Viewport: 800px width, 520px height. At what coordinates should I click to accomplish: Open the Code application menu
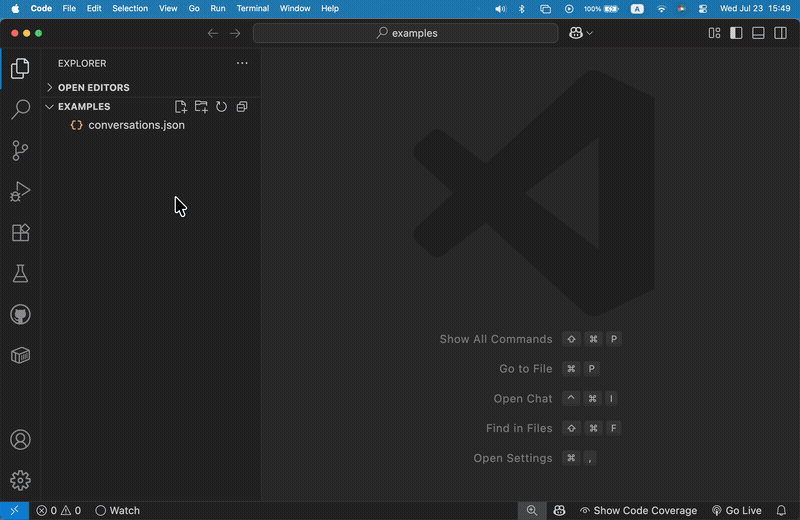41,9
